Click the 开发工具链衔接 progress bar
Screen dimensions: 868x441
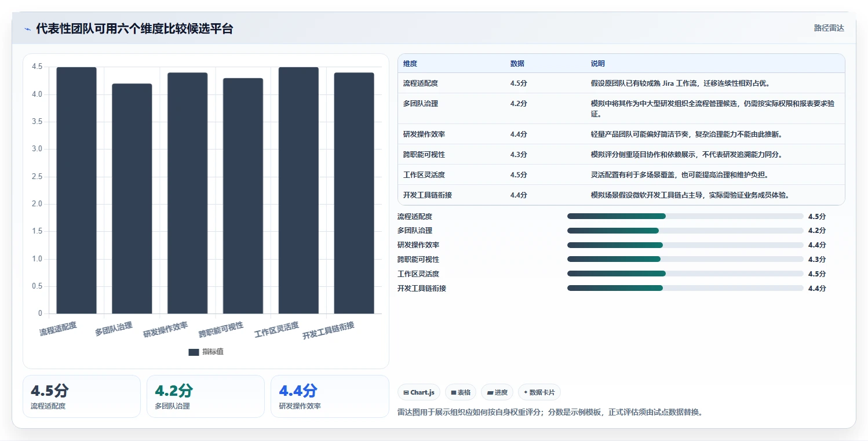coord(685,288)
